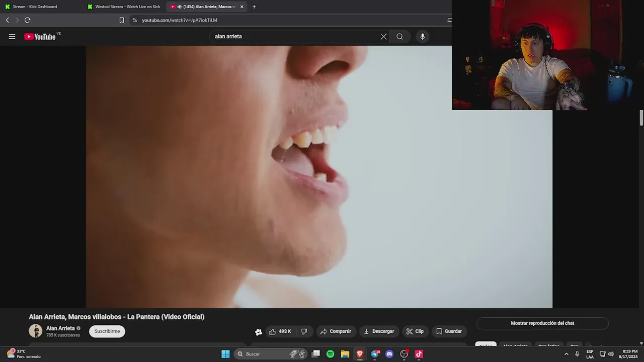The width and height of the screenshot is (644, 362).
Task: Open TikTok app from taskbar
Action: [x=419, y=354]
